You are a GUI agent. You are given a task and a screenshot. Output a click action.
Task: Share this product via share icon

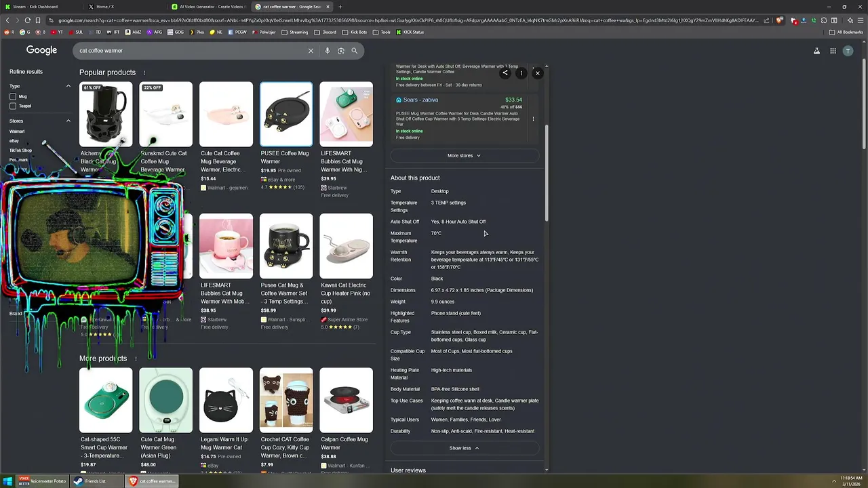[x=505, y=73]
